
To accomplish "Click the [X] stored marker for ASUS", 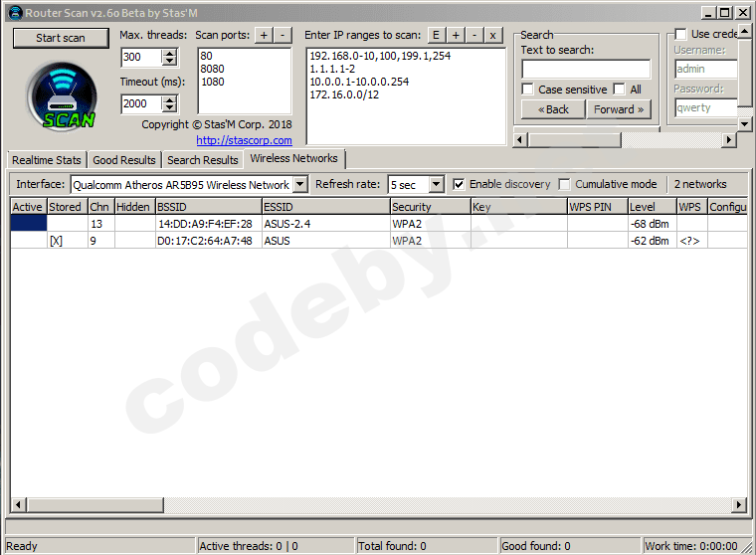I will 56,241.
